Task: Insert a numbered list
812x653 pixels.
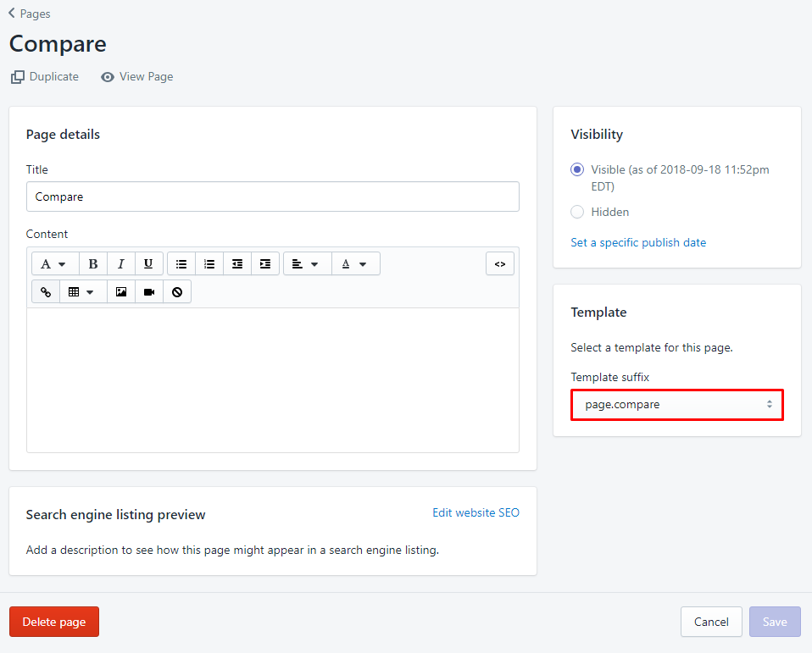Action: pos(209,264)
